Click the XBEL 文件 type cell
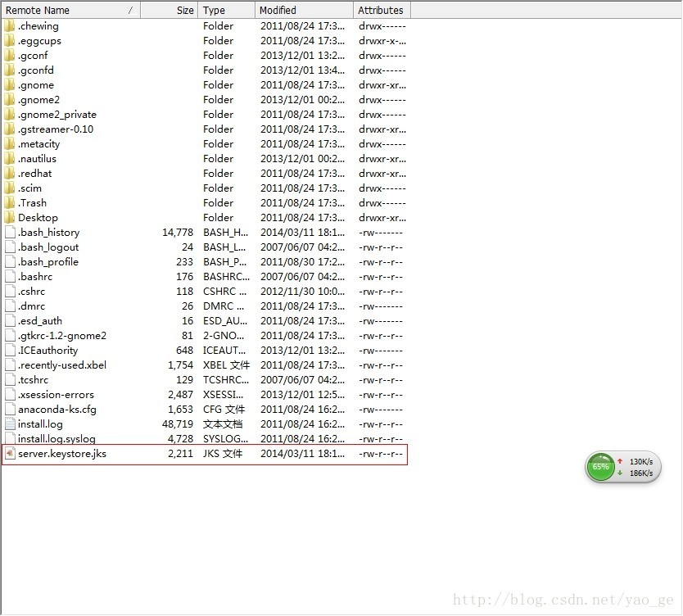 (226, 365)
